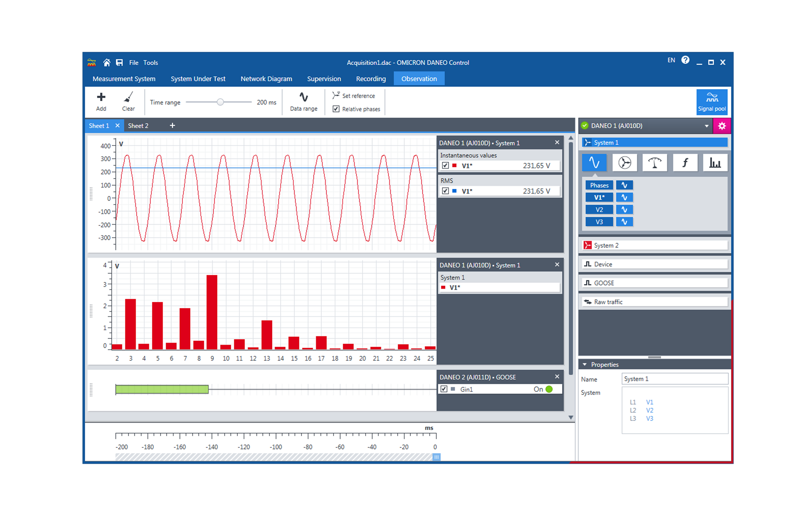Viewport: 795px width, 532px height.
Task: Click the Time range slider handle
Action: pos(220,102)
